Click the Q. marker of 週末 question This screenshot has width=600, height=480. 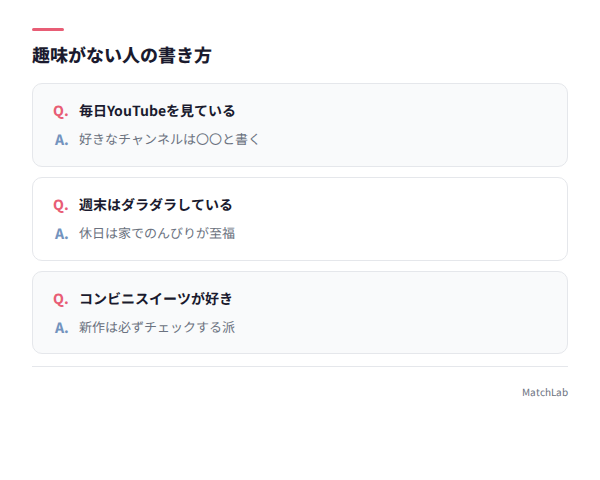click(60, 206)
